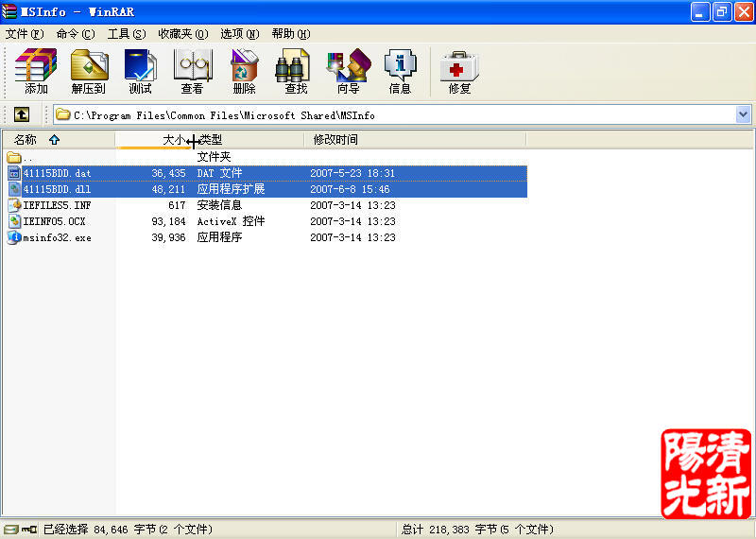The height and width of the screenshot is (539, 756).
Task: Go up one folder with arrow icon
Action: [22, 114]
